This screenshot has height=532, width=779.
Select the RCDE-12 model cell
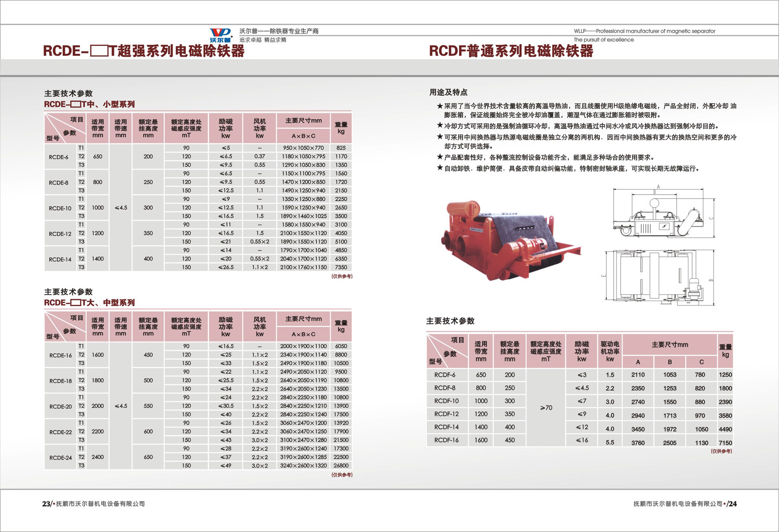60,234
